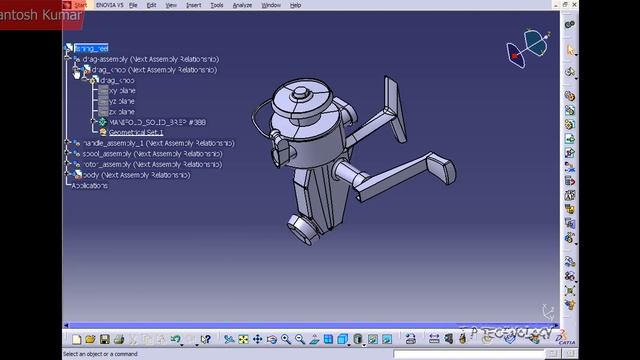Click the Fit All In icon
Viewport: 640px width, 360px height.
coord(243,339)
